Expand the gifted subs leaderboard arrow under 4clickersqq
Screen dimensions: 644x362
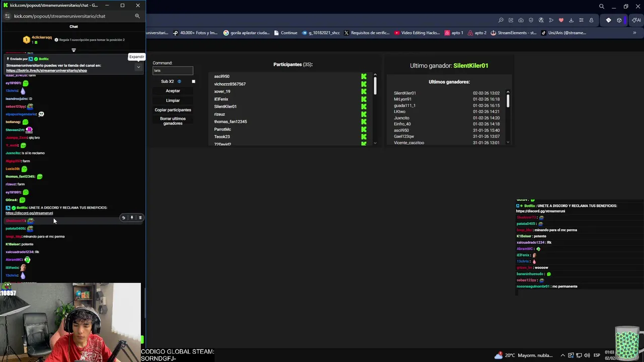coord(73,50)
